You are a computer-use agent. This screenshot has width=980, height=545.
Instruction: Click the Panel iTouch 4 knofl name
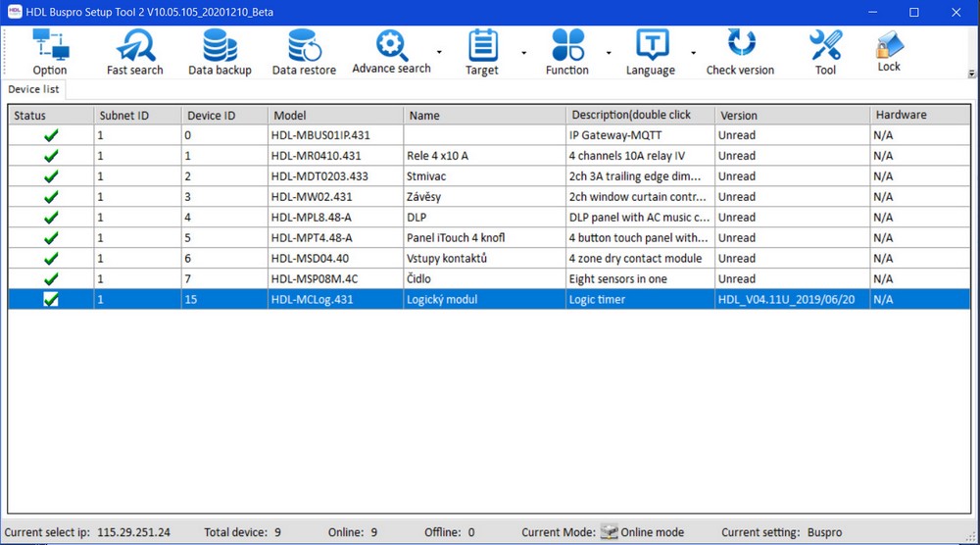pyautogui.click(x=484, y=238)
